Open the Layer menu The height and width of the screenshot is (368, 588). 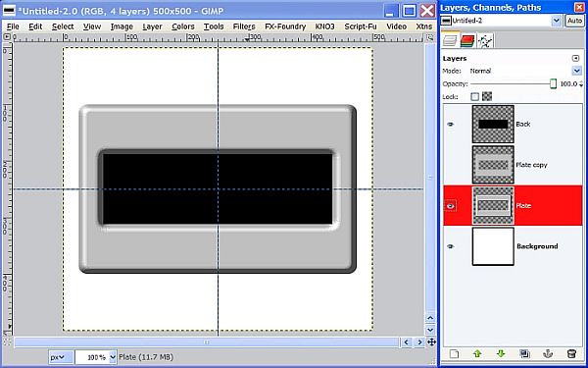[x=152, y=26]
